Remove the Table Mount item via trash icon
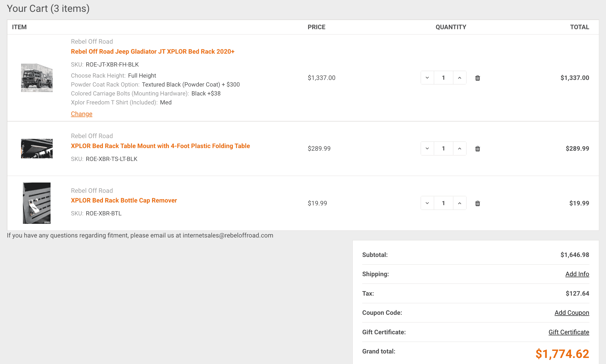The width and height of the screenshot is (606, 364). (478, 149)
